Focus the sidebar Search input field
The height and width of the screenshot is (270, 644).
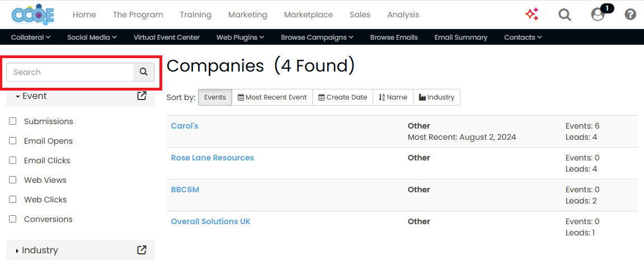click(x=70, y=72)
